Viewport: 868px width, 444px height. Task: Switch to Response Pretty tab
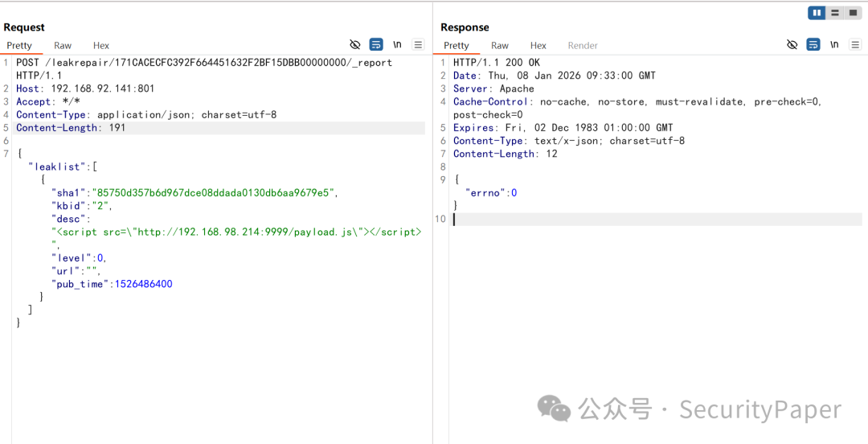click(x=457, y=46)
